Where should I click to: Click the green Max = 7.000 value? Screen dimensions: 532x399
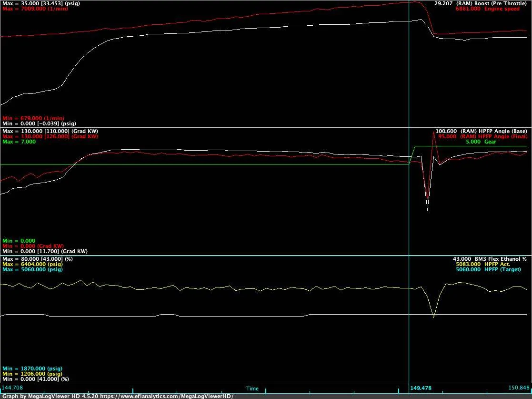(x=19, y=142)
